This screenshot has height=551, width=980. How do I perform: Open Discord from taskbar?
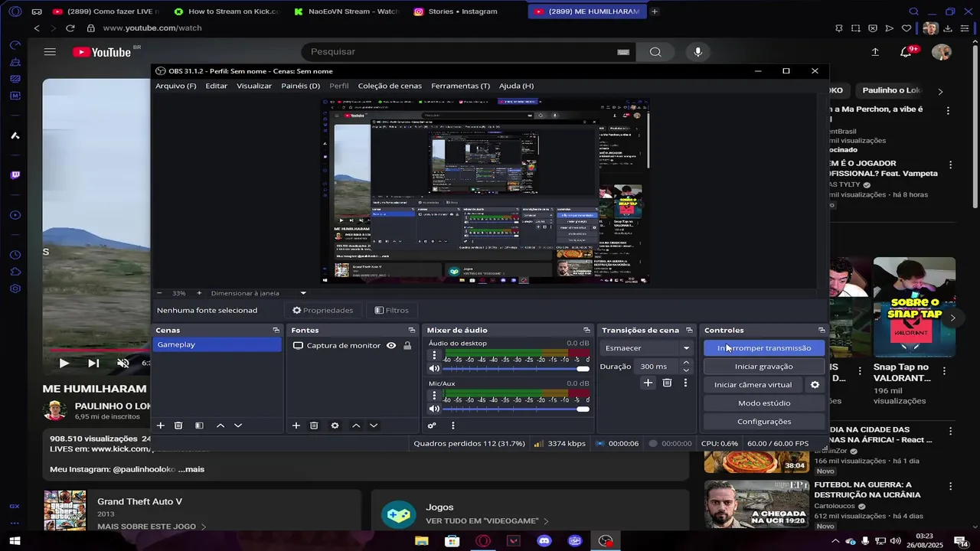pyautogui.click(x=544, y=541)
